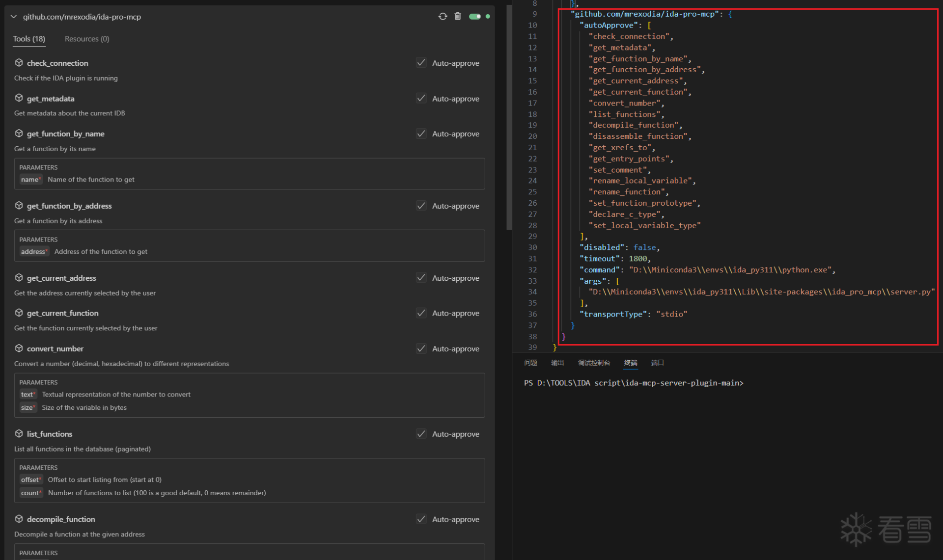
Task: Click the cube icon beside get_metadata
Action: pyautogui.click(x=19, y=98)
